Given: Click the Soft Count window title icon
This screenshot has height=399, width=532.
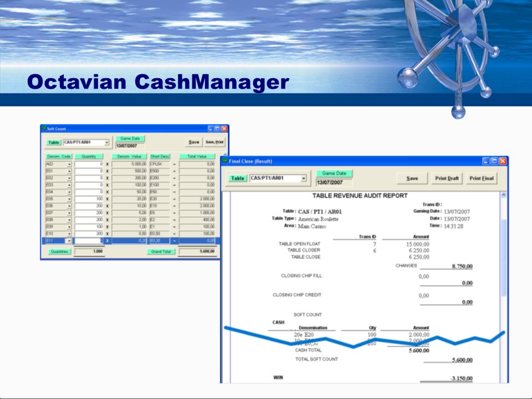Looking at the screenshot, I should [44, 129].
